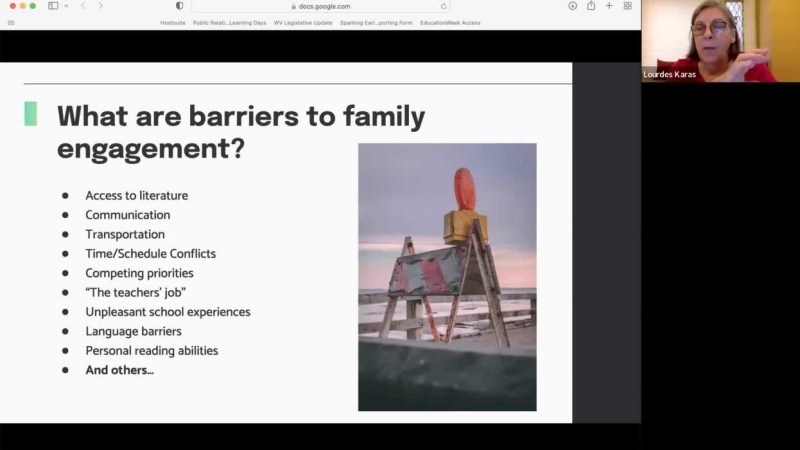This screenshot has width=800, height=450.
Task: Click the barrier photo on the slide
Action: [447, 276]
